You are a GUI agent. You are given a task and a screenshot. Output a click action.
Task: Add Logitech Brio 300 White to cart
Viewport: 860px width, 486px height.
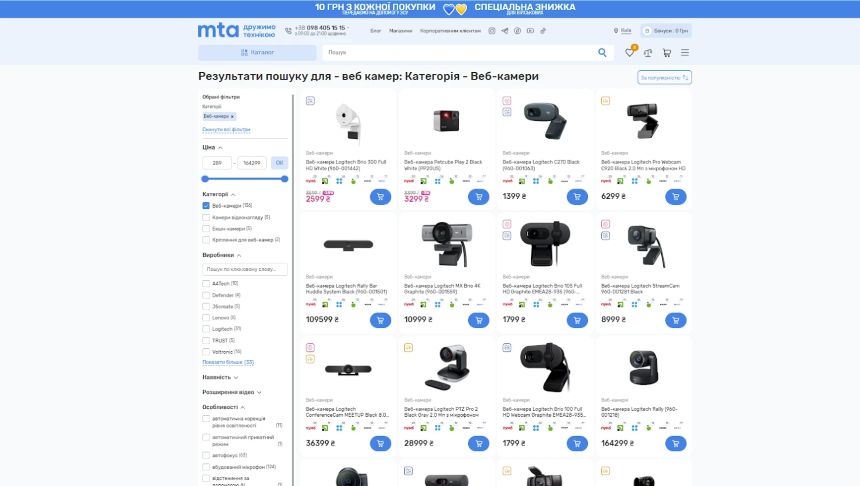pyautogui.click(x=380, y=197)
